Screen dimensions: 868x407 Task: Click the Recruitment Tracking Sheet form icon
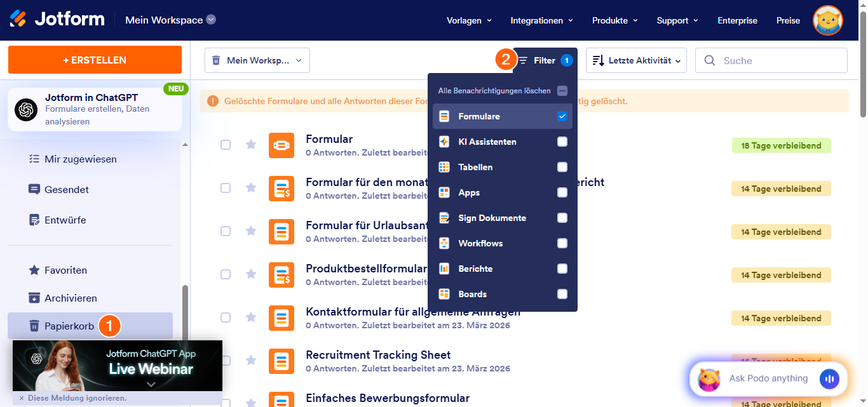point(281,361)
